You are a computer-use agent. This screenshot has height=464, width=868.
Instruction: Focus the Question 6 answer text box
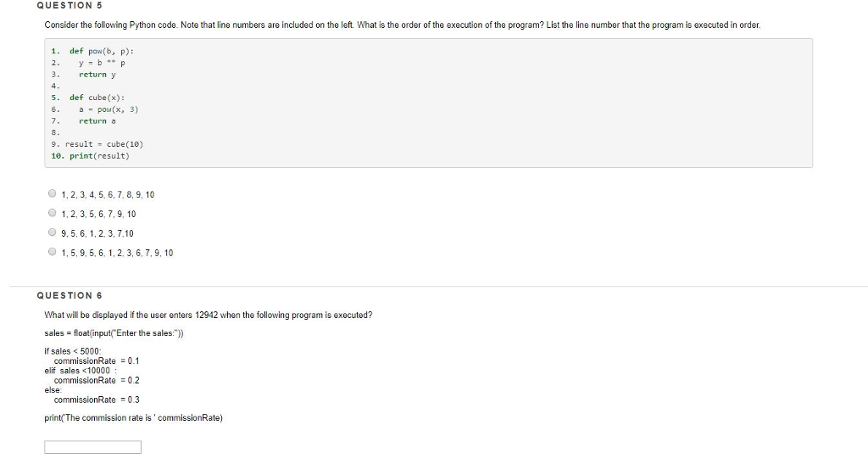(x=92, y=447)
